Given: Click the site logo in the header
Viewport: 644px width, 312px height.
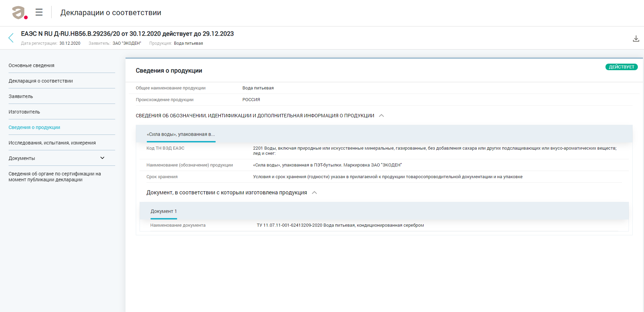Looking at the screenshot, I should (20, 13).
